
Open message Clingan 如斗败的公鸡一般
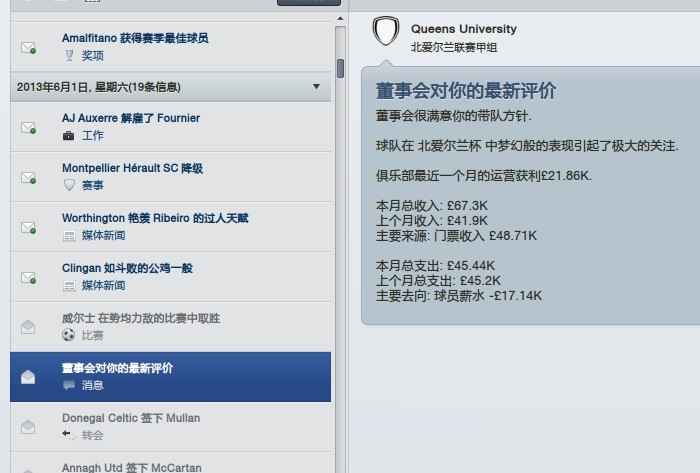pyautogui.click(x=171, y=277)
